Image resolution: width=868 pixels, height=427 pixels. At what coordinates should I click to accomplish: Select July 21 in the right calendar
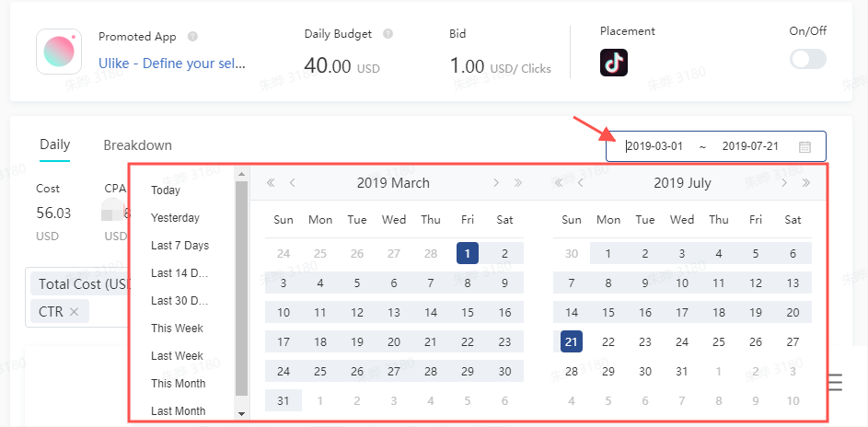571,341
